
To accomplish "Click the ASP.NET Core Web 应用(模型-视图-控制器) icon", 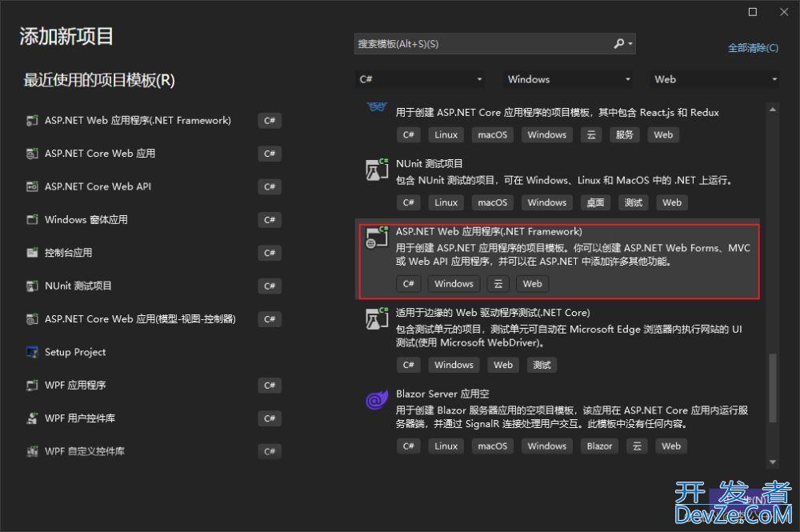I will pyautogui.click(x=32, y=319).
